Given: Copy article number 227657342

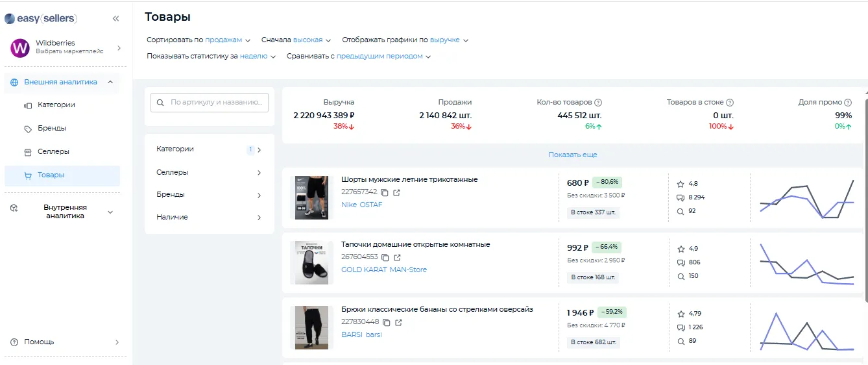Looking at the screenshot, I should tap(385, 192).
